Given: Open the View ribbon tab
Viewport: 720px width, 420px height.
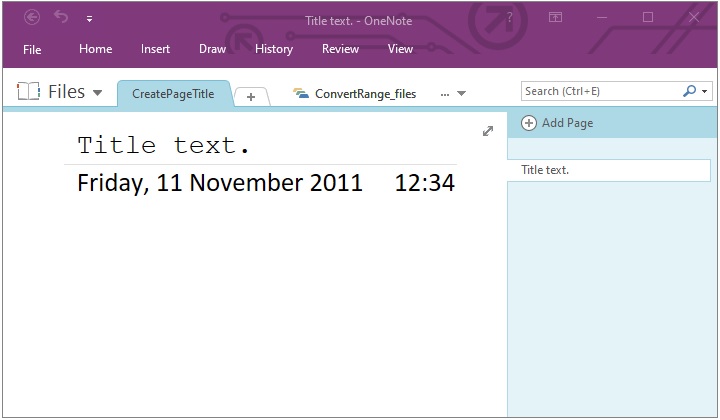Looking at the screenshot, I should click(400, 49).
